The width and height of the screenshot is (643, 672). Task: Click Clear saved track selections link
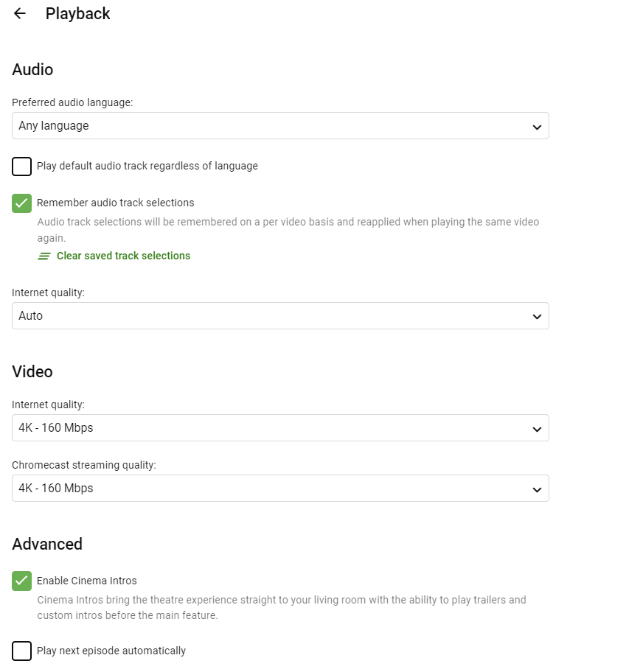pyautogui.click(x=123, y=256)
